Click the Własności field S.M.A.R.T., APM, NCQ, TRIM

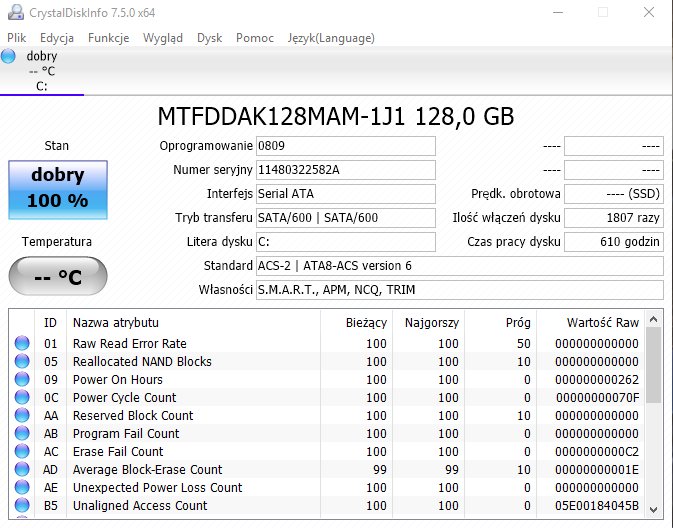point(460,290)
